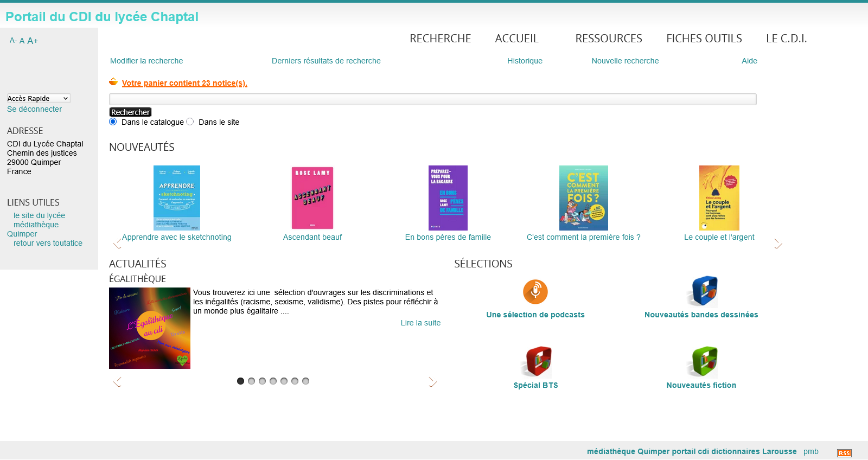Decrease text size with A-
The width and height of the screenshot is (868, 460).
[x=13, y=41]
